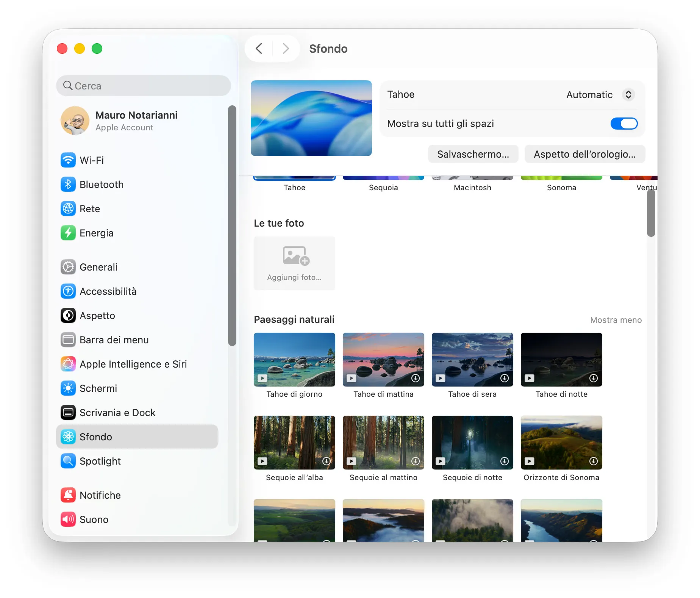The image size is (700, 598).
Task: Select the Bluetooth icon in the sidebar
Action: [68, 185]
